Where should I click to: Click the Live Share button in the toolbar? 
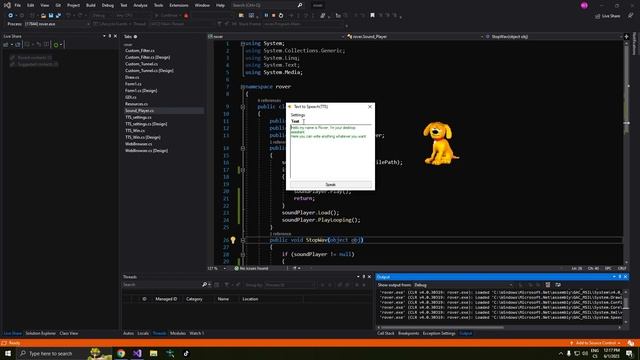coord(608,16)
